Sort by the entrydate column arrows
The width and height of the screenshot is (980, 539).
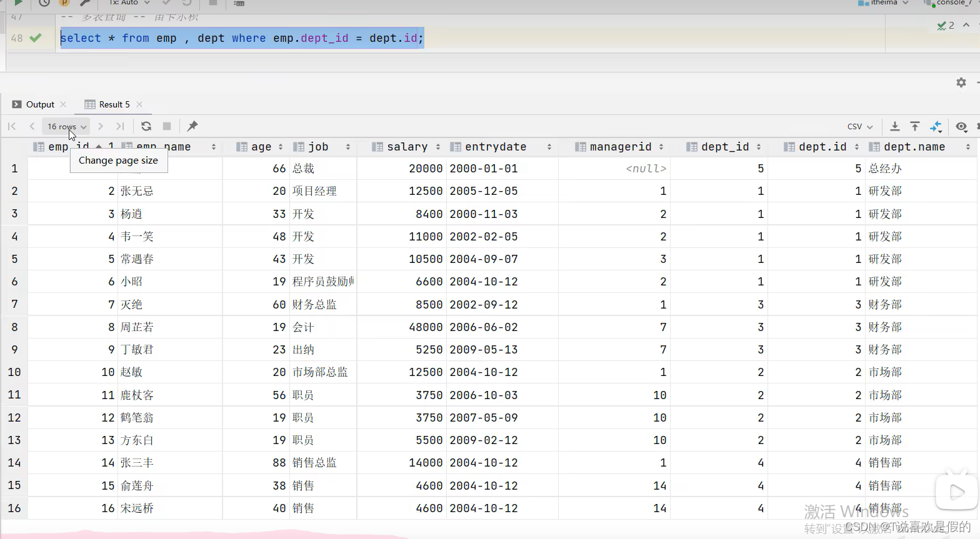(x=549, y=147)
